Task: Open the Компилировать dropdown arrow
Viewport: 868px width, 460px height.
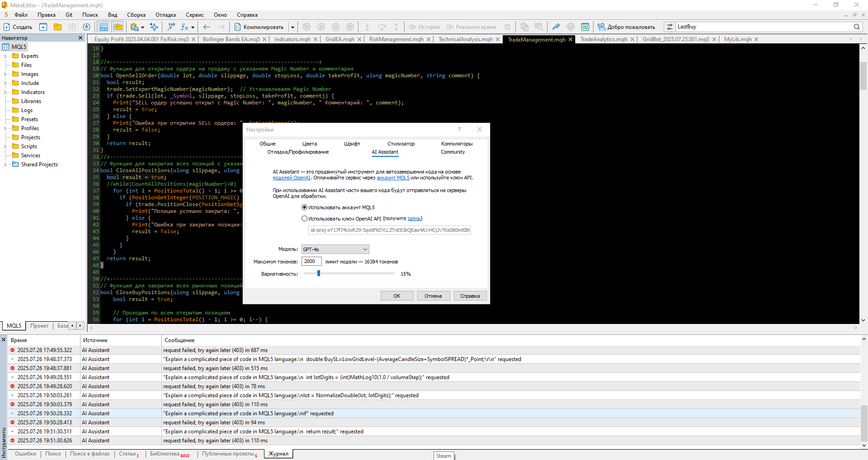Action: tap(292, 27)
